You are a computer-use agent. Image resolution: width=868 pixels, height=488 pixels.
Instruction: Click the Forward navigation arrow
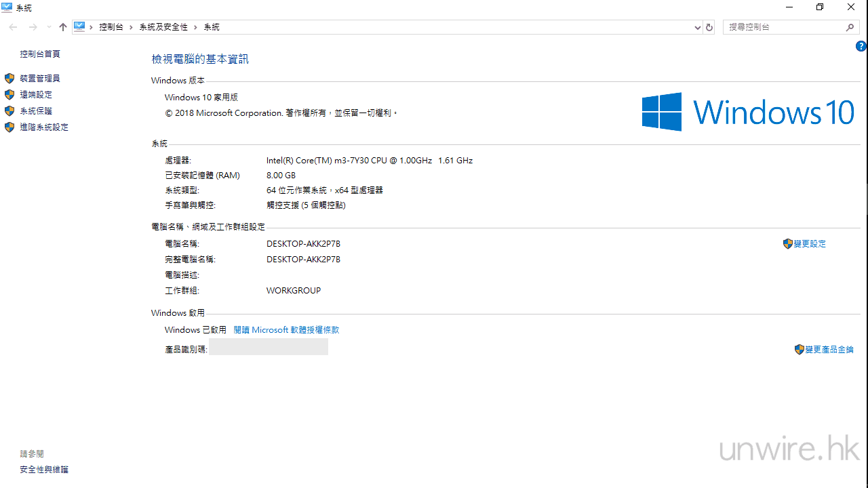[33, 27]
